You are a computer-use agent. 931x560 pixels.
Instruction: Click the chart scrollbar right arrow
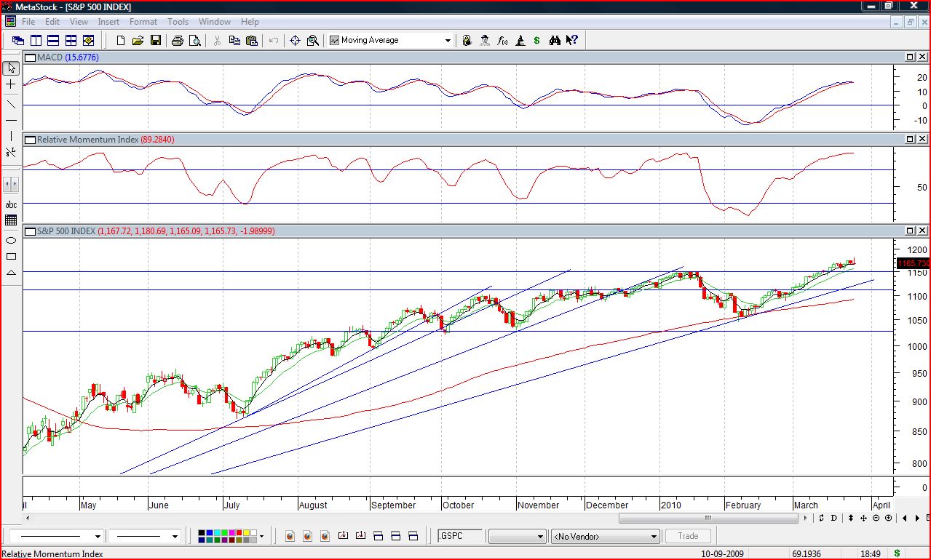tap(805, 518)
